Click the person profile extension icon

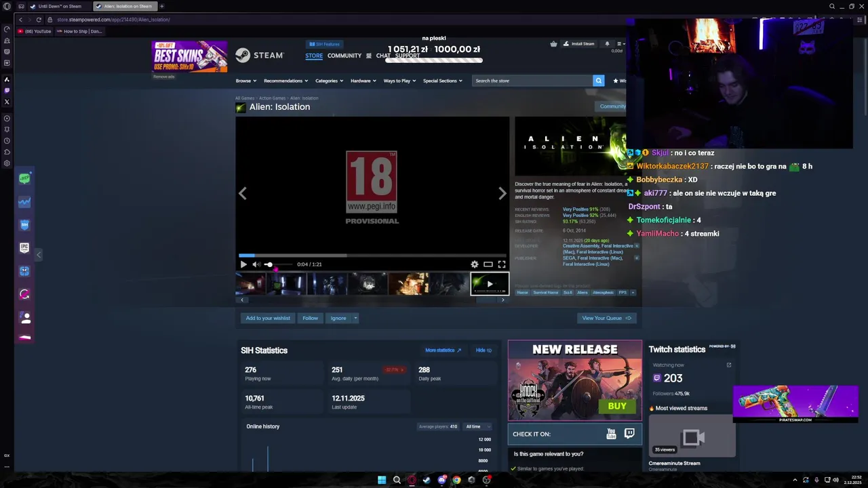click(24, 317)
